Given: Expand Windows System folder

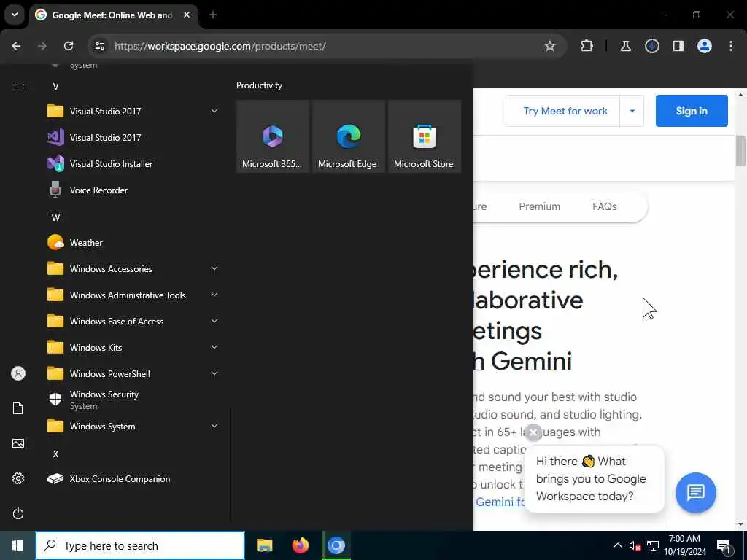Looking at the screenshot, I should tap(133, 426).
